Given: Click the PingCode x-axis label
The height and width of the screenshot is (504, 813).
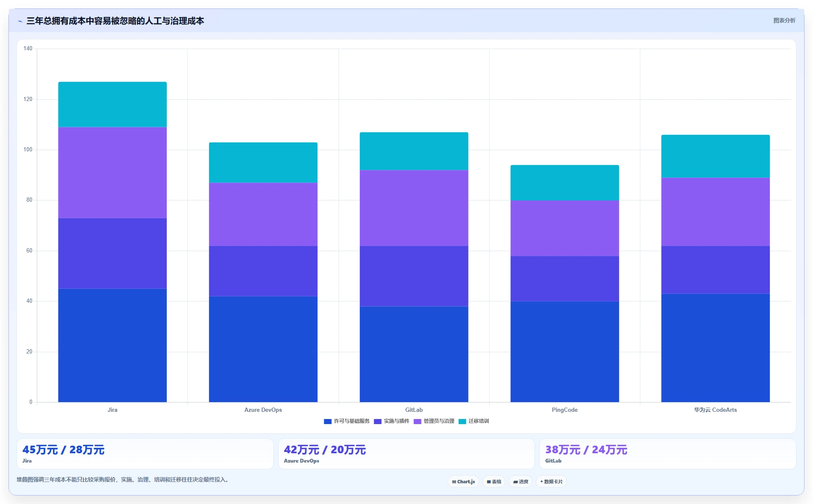Looking at the screenshot, I should [x=565, y=410].
